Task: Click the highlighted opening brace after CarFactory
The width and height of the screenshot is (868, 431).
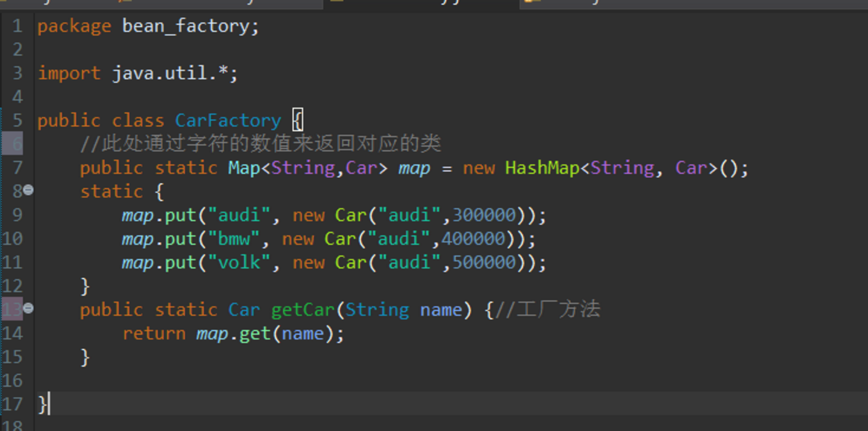Action: click(297, 120)
